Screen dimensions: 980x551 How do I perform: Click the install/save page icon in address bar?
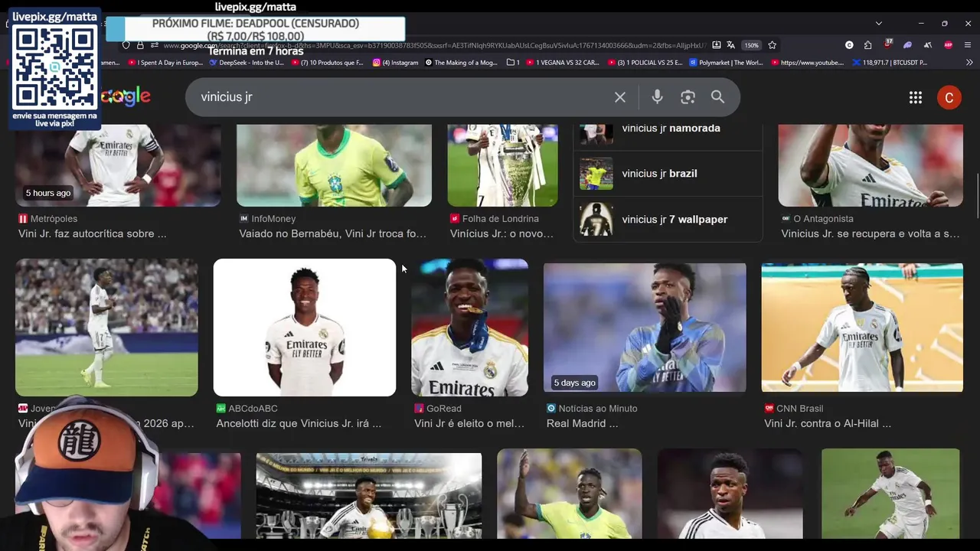click(x=716, y=45)
